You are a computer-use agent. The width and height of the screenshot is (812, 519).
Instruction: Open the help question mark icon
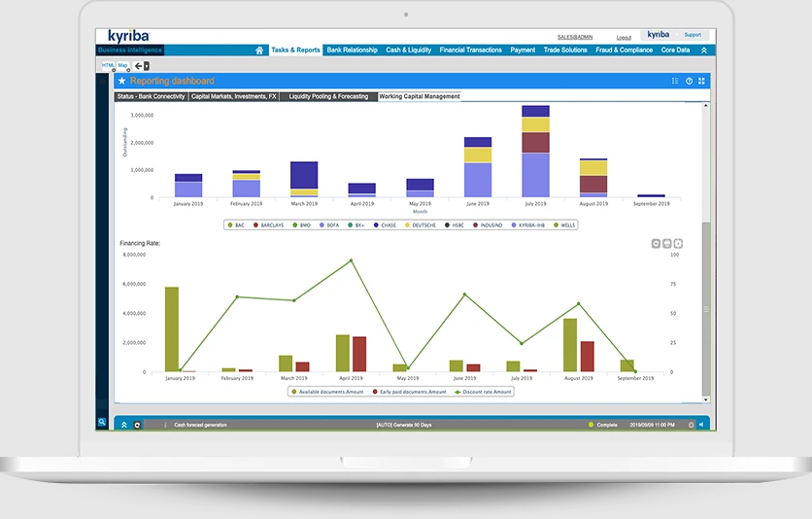[x=689, y=81]
